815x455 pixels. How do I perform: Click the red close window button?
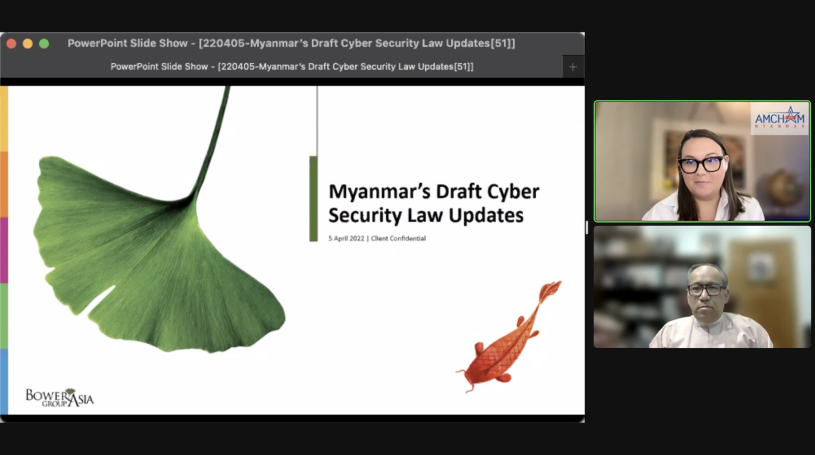(11, 43)
